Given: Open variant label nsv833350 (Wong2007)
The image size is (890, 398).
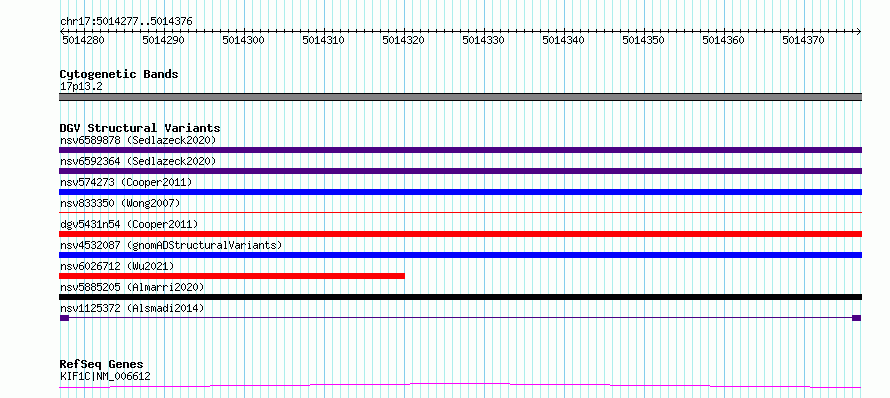Looking at the screenshot, I should (x=120, y=203).
